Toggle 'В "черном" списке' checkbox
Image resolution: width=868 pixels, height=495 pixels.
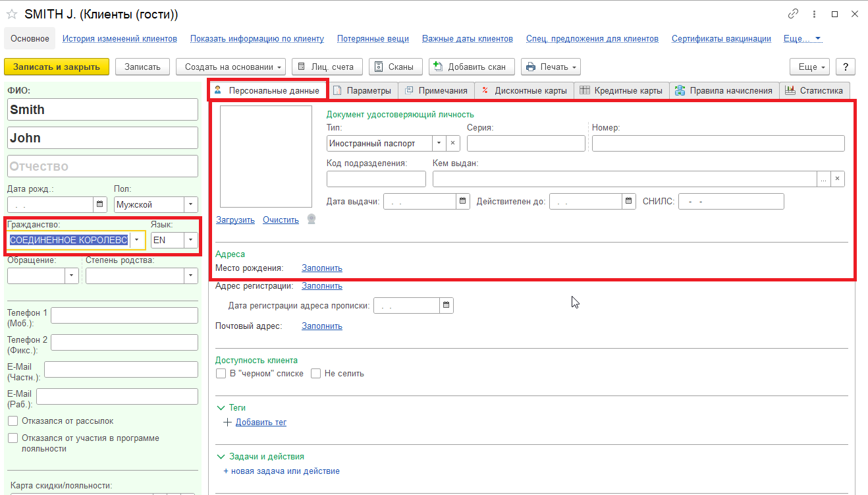click(221, 374)
